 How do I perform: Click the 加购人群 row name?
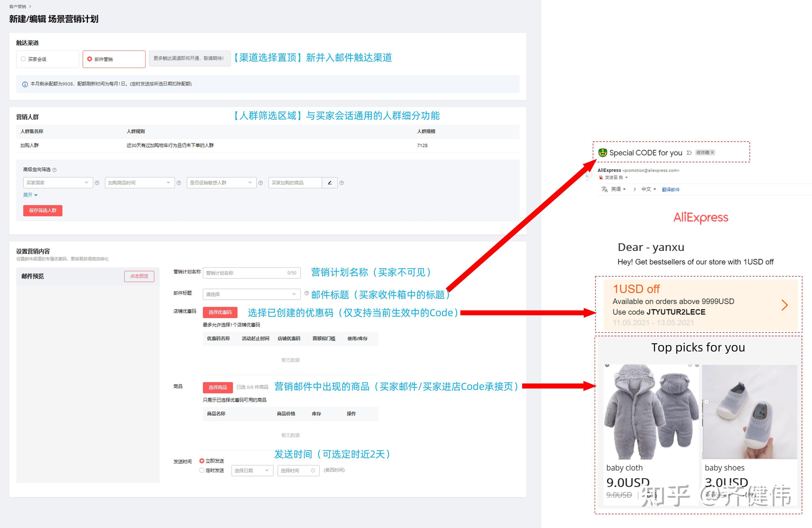(x=29, y=145)
